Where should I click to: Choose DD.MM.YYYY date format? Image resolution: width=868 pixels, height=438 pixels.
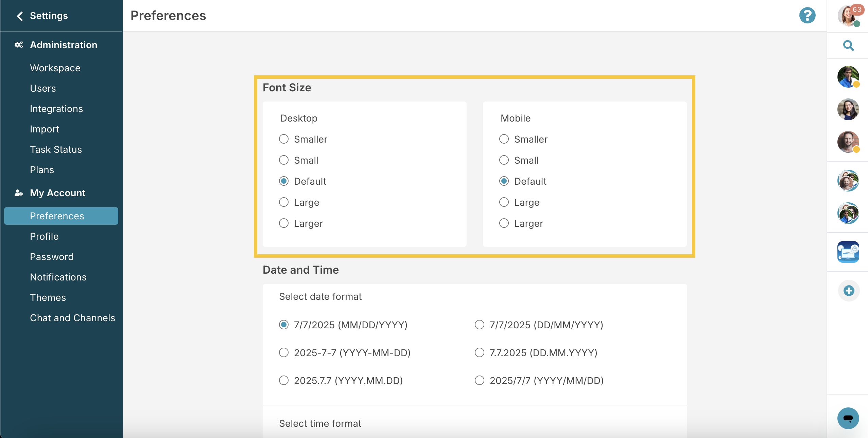click(x=480, y=352)
